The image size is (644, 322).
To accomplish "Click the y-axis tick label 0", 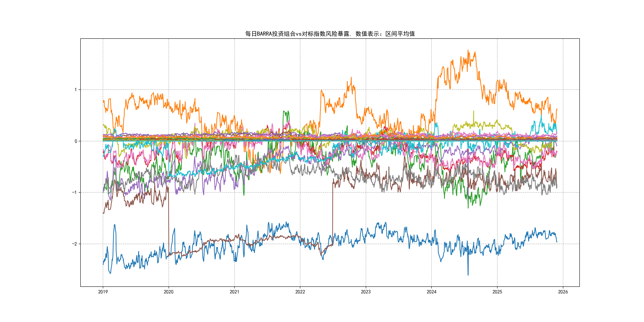I will [76, 141].
